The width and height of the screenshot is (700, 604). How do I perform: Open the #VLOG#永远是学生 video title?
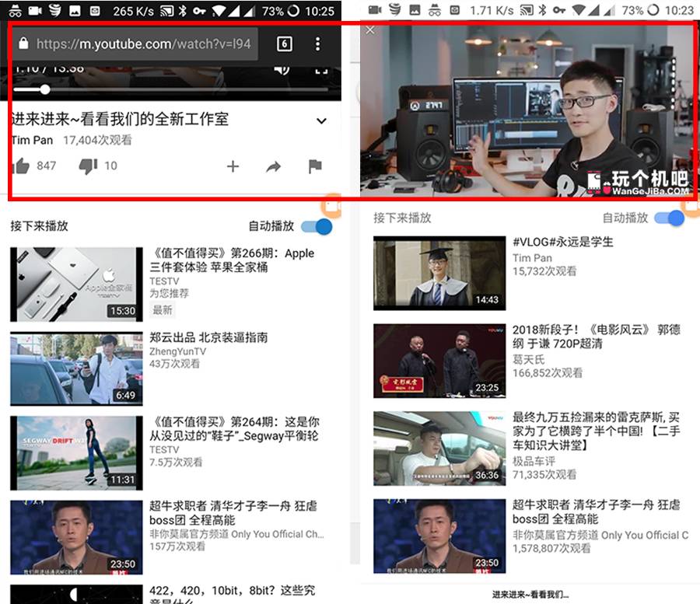[562, 243]
